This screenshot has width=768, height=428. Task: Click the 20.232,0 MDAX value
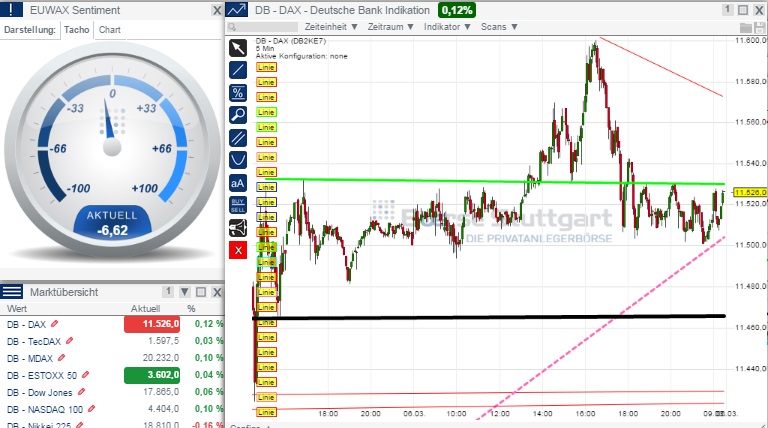[161, 358]
